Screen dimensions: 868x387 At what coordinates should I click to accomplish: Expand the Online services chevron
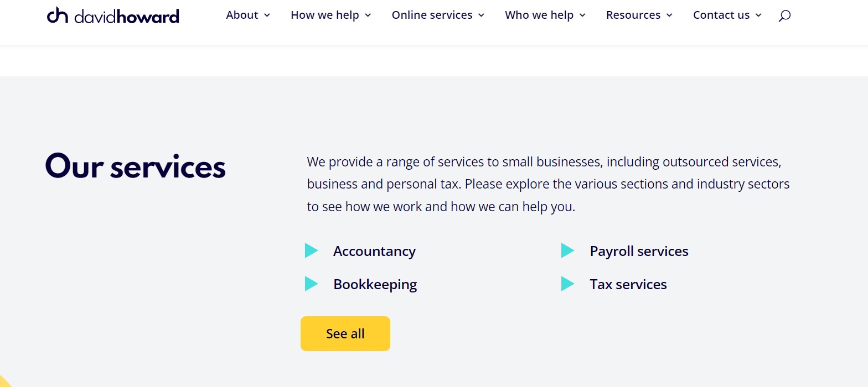(x=482, y=15)
